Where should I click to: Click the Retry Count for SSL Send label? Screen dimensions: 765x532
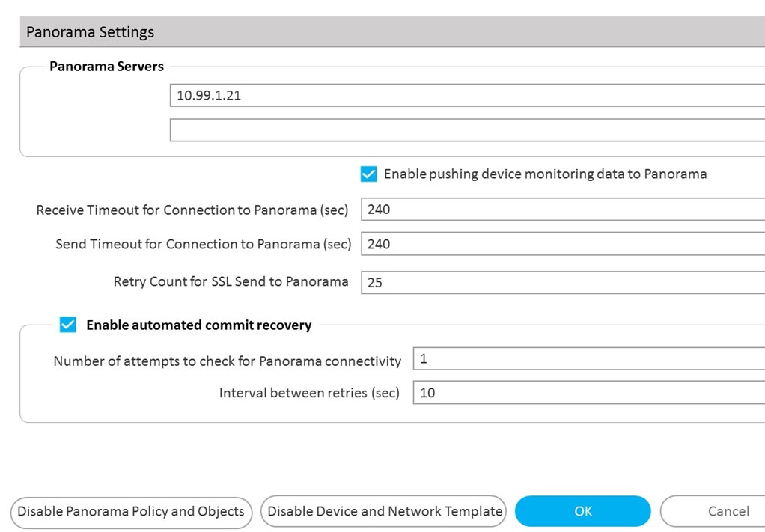pyautogui.click(x=231, y=282)
